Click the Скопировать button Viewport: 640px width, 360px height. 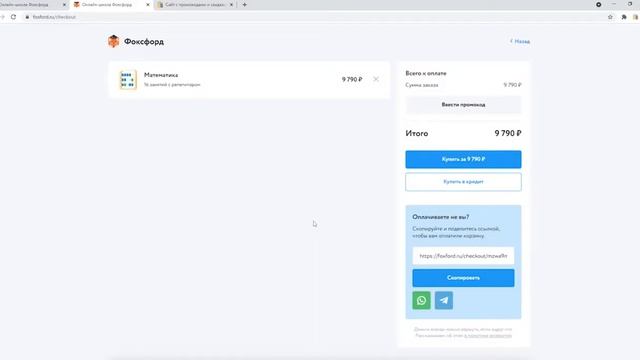(463, 278)
